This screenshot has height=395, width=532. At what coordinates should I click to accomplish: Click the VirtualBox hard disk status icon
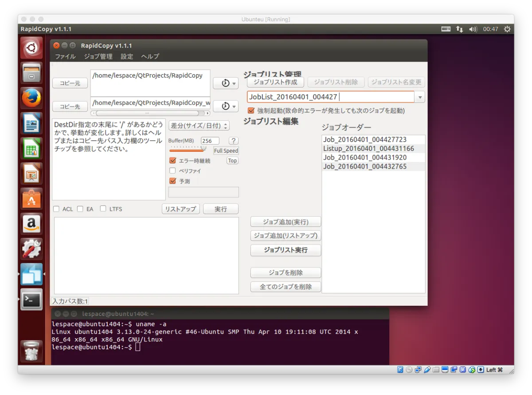point(400,369)
